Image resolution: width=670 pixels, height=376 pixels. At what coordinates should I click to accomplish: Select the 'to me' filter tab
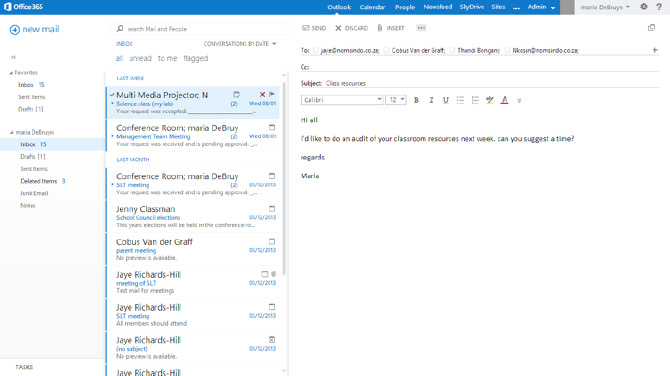[168, 58]
